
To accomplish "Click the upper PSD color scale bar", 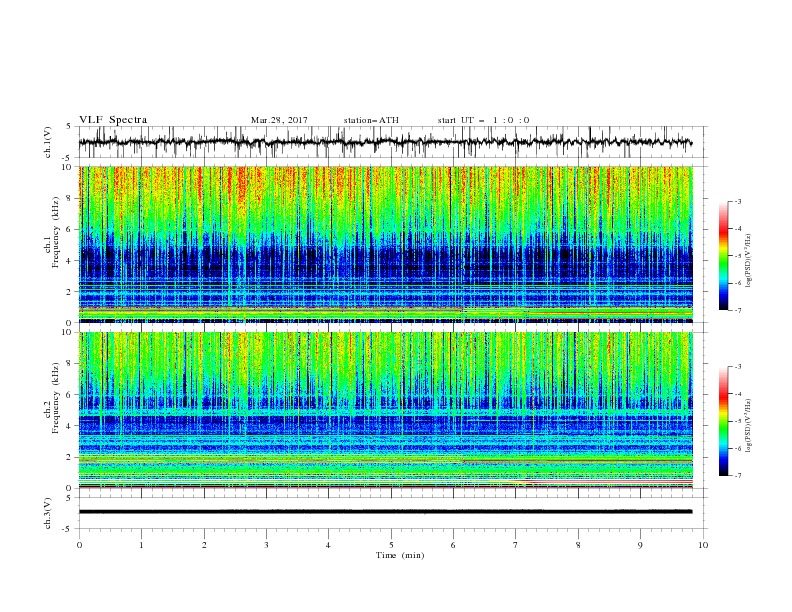I will 724,255.
